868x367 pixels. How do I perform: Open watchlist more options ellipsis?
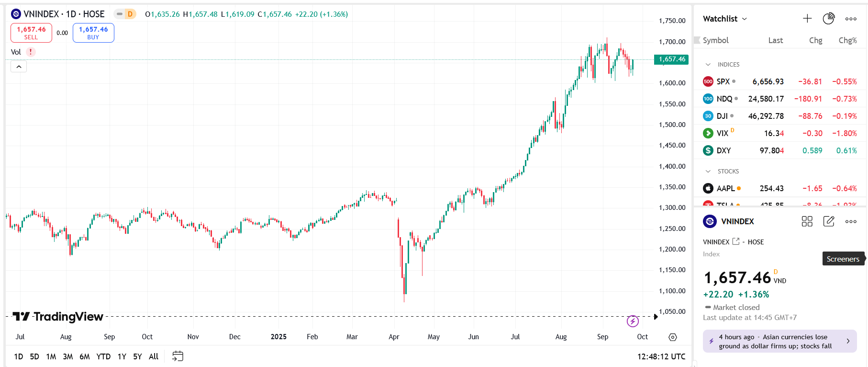[x=851, y=19]
